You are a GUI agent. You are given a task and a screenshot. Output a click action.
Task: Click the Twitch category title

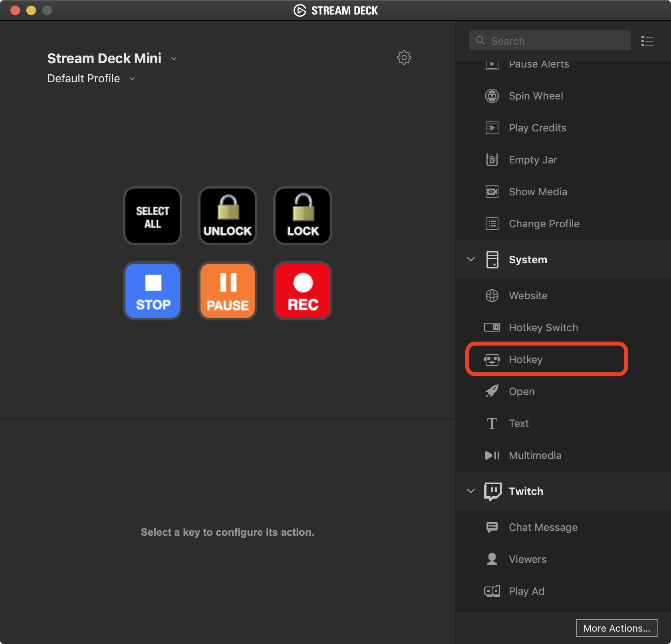click(x=526, y=491)
